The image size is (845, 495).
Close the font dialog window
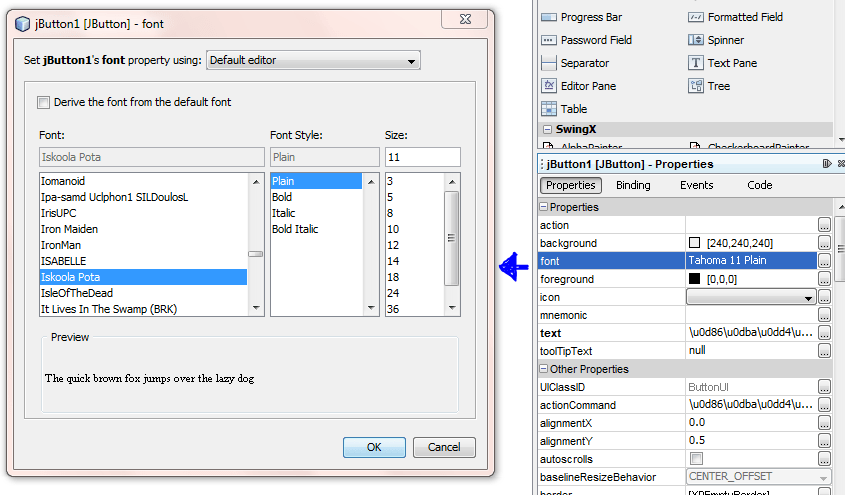coord(465,19)
